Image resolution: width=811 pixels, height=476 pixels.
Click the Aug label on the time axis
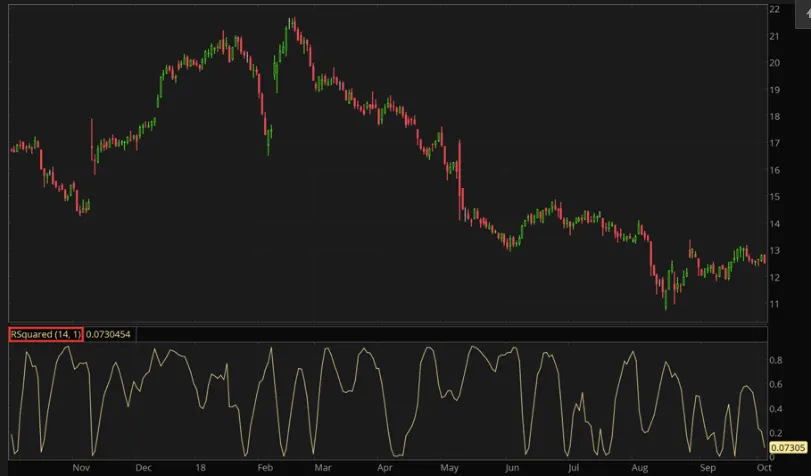tap(640, 468)
